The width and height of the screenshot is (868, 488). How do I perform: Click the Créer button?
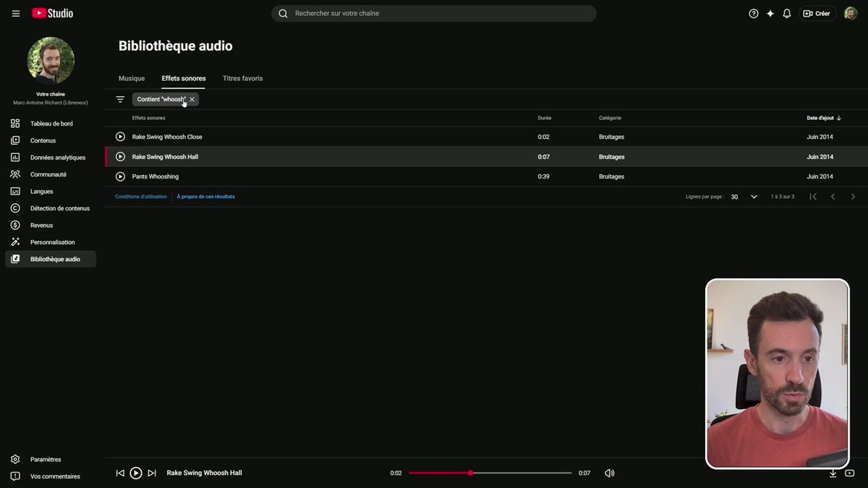(817, 13)
